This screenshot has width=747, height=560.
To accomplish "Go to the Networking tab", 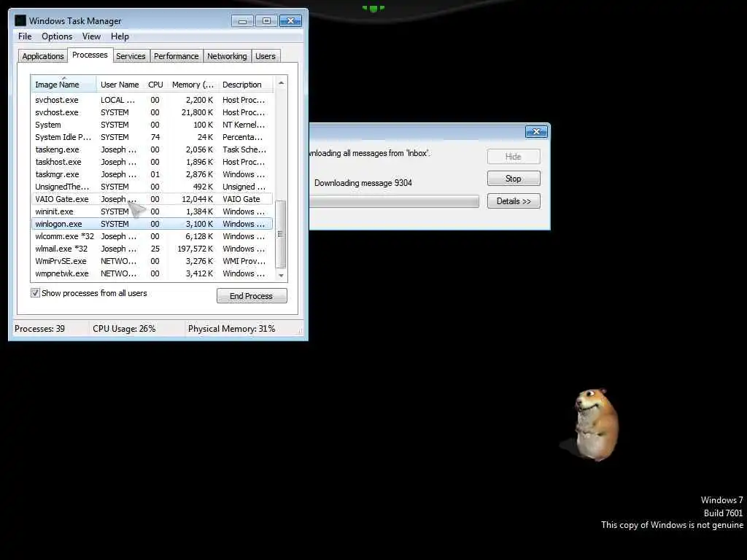I will click(228, 56).
